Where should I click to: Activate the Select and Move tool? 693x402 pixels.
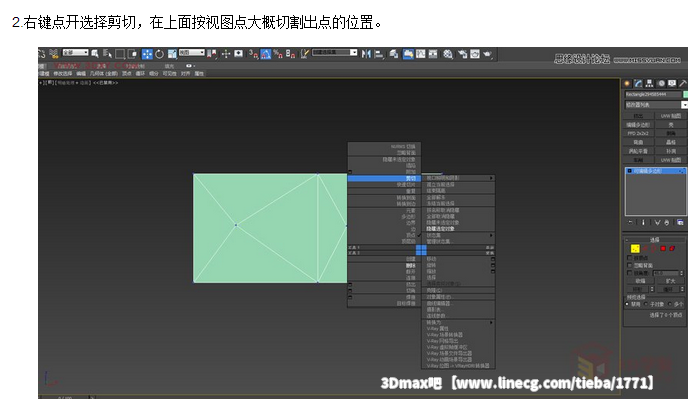147,54
